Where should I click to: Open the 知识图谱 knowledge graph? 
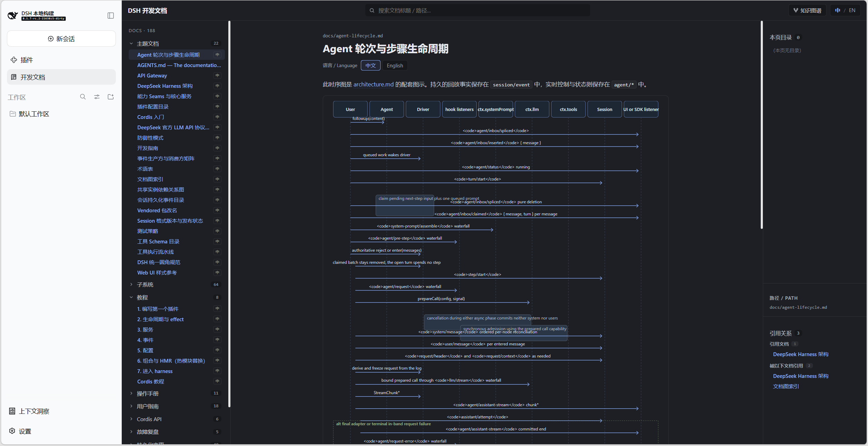[807, 10]
